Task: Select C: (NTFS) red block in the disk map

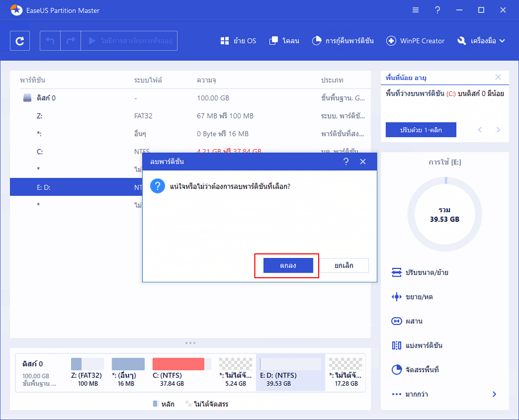Action: click(181, 372)
